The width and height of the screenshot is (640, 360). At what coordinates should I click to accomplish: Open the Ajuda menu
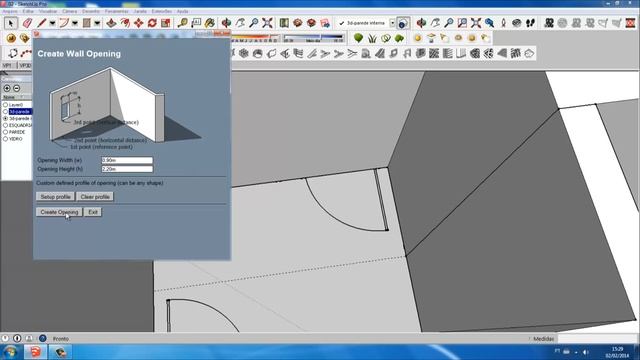(x=182, y=11)
